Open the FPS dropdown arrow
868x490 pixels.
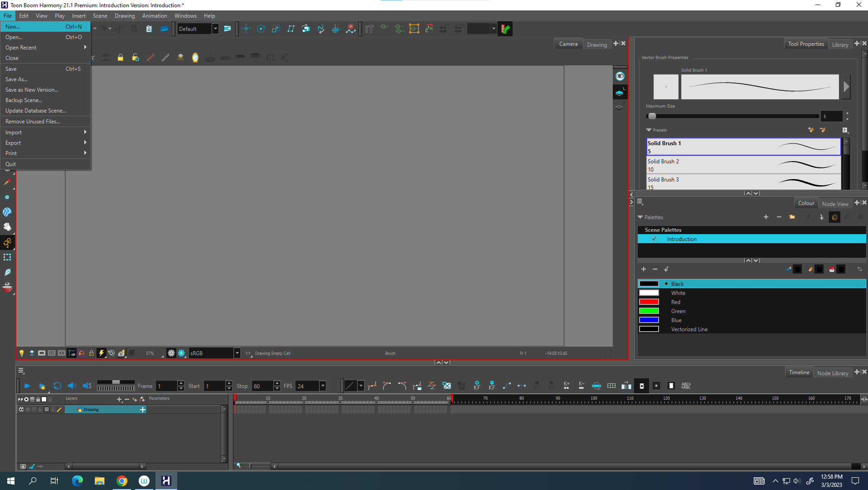(x=323, y=386)
